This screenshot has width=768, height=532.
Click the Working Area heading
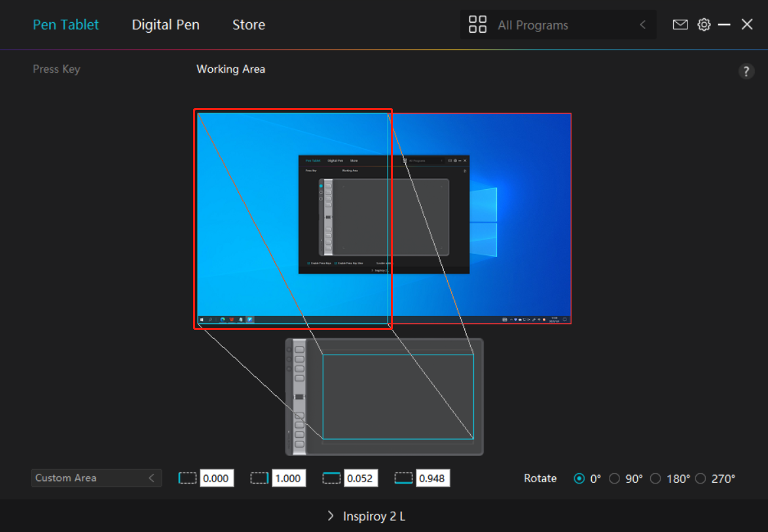click(x=230, y=69)
